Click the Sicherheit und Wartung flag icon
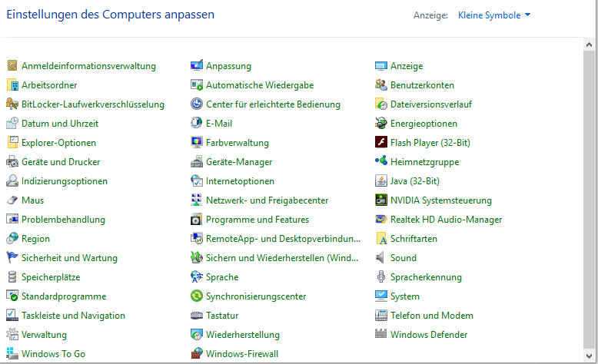The height and width of the screenshot is (364, 598). (12, 257)
